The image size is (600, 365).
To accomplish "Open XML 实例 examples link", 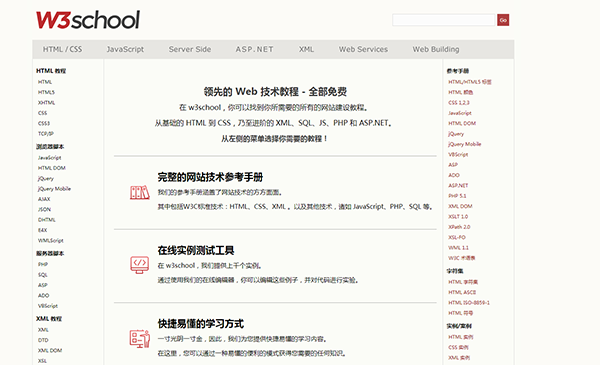I will 459,358.
